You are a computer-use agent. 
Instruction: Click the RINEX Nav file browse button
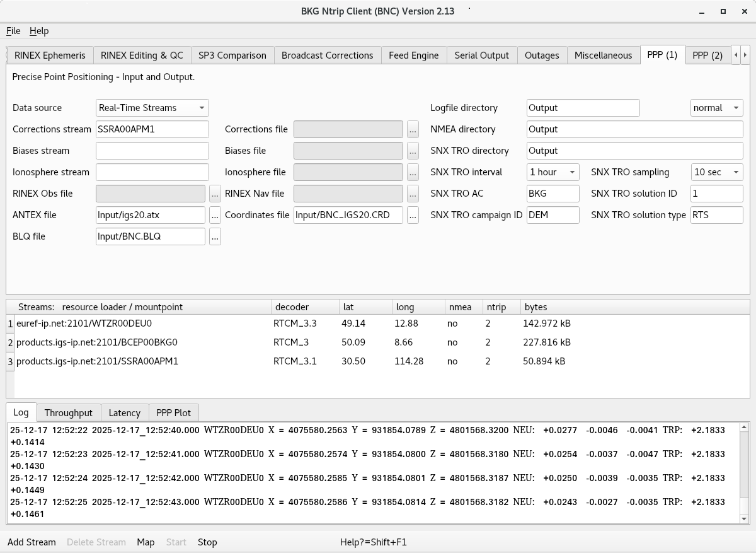coord(413,194)
